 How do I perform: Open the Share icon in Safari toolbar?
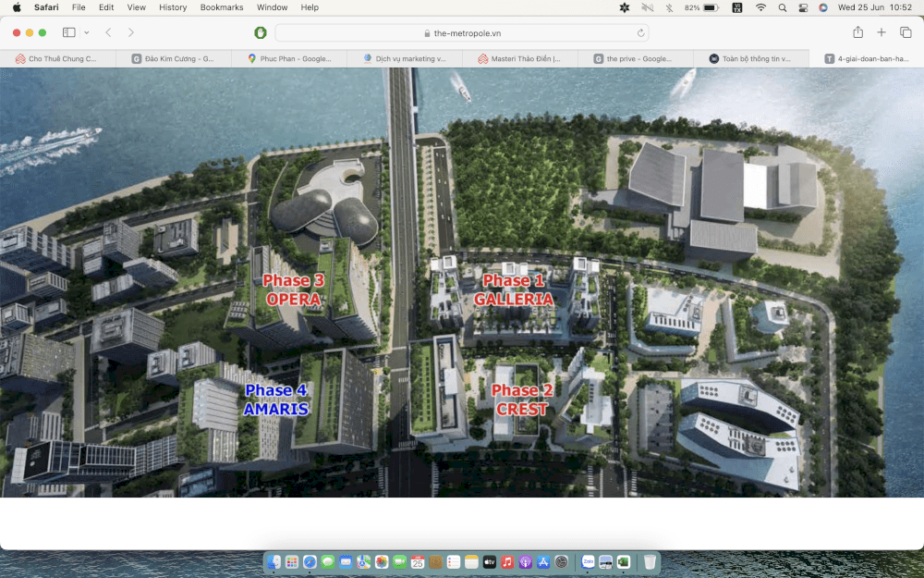[x=857, y=32]
